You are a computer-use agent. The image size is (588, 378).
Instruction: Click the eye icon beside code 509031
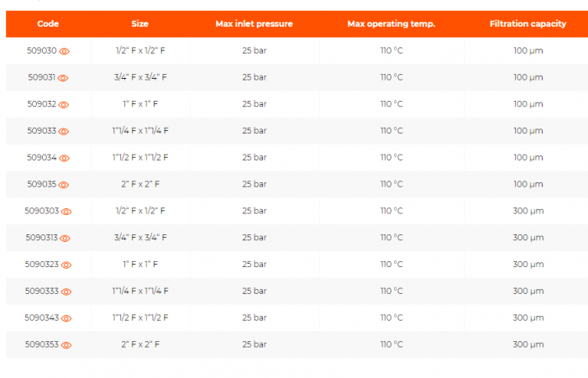(x=65, y=78)
